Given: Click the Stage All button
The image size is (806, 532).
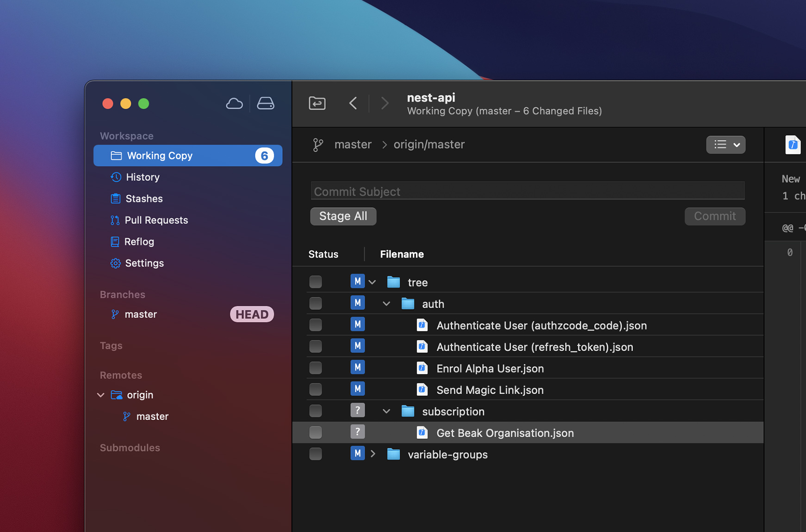Looking at the screenshot, I should (x=343, y=216).
